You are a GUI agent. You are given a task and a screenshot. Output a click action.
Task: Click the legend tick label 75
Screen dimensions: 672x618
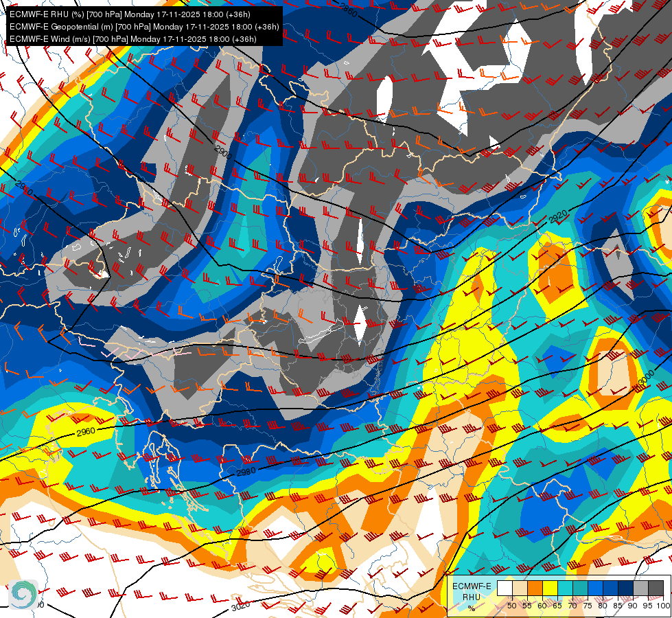[x=587, y=606]
